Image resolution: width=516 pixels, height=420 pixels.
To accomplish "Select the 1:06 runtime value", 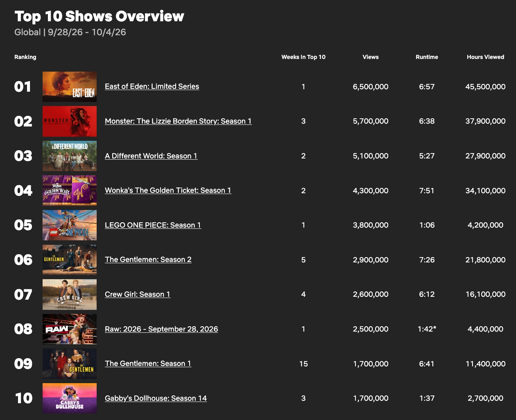I will point(427,225).
